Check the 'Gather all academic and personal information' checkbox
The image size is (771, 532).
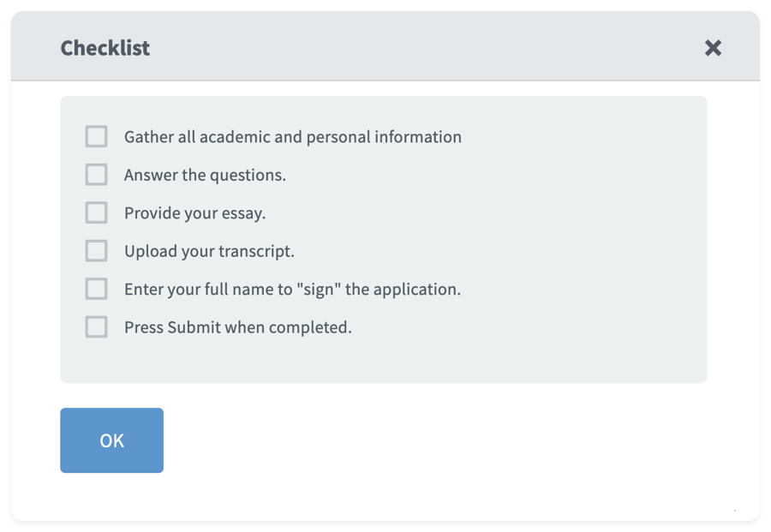pos(95,136)
